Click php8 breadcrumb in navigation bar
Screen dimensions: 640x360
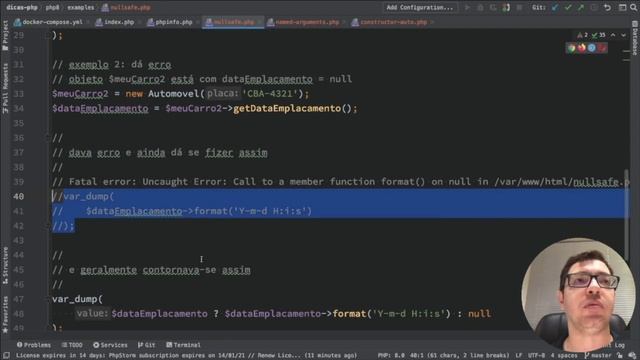coord(52,7)
